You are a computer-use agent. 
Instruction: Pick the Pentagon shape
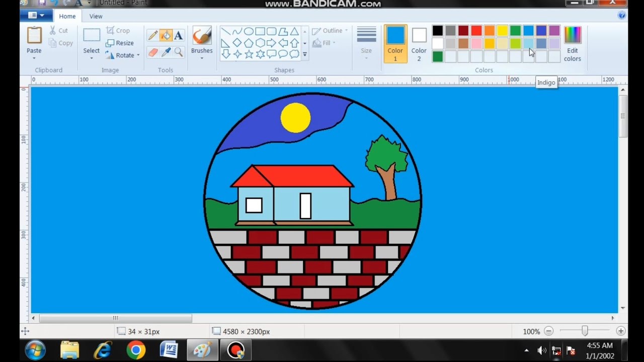pos(249,43)
